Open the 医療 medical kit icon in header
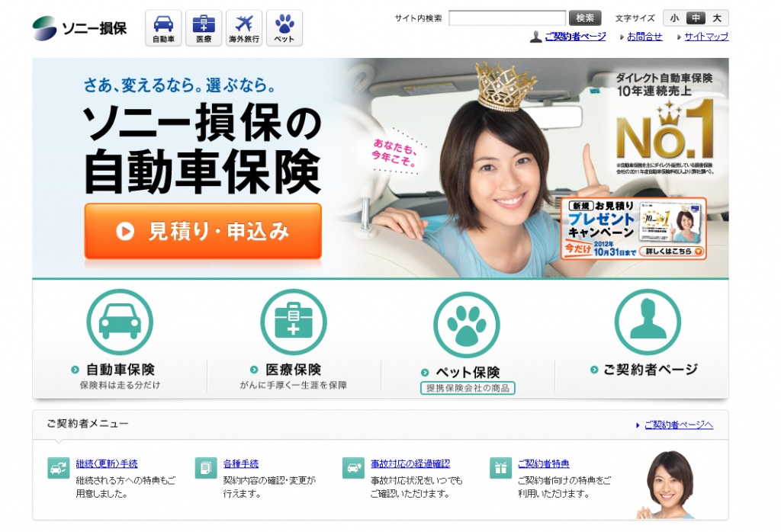This screenshot has width=781, height=532. (x=204, y=28)
